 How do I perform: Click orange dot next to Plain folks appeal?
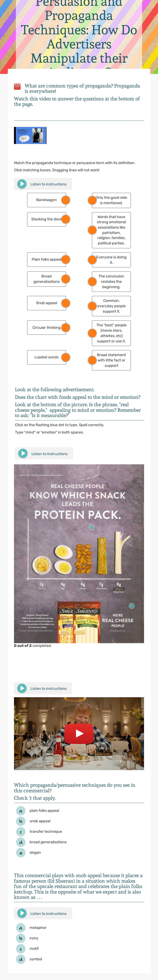point(66,259)
